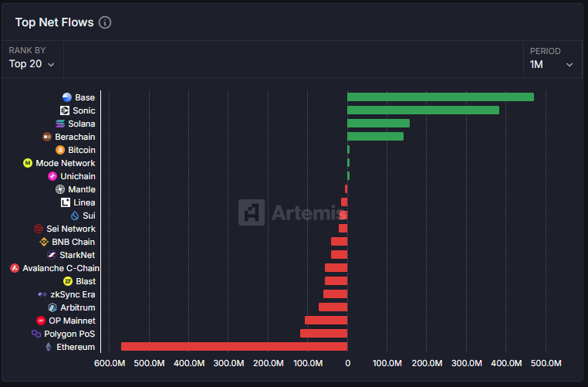
Task: Click the BNB Chain logo icon
Action: click(44, 242)
